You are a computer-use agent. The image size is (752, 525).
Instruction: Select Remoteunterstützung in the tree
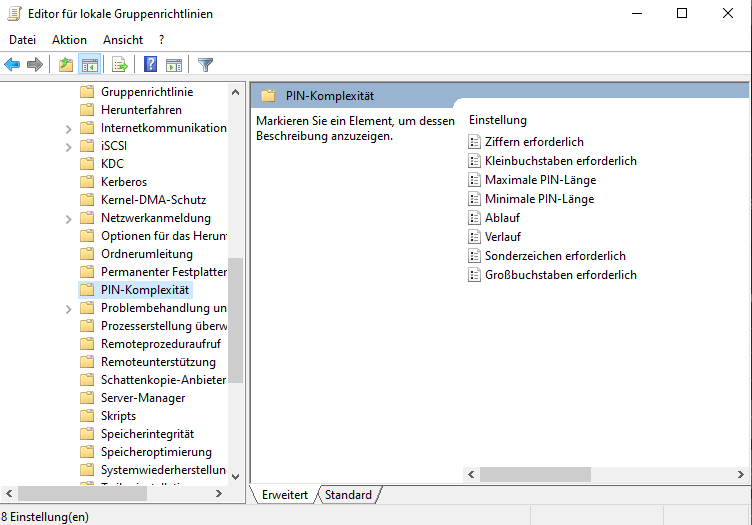pyautogui.click(x=158, y=362)
